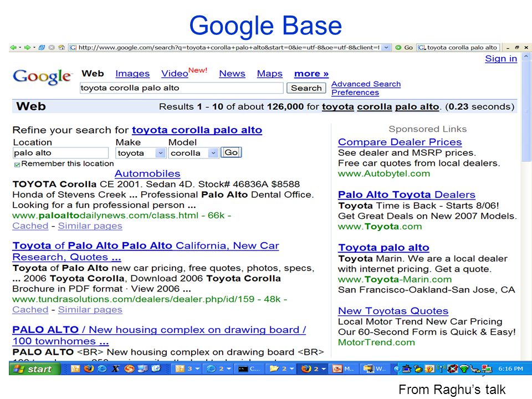Switch to Video search

tap(175, 74)
